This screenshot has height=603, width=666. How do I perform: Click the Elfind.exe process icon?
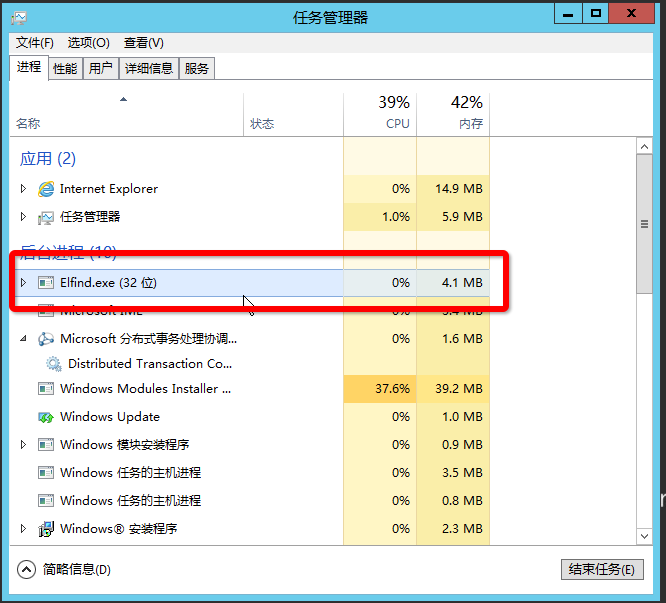coord(46,283)
